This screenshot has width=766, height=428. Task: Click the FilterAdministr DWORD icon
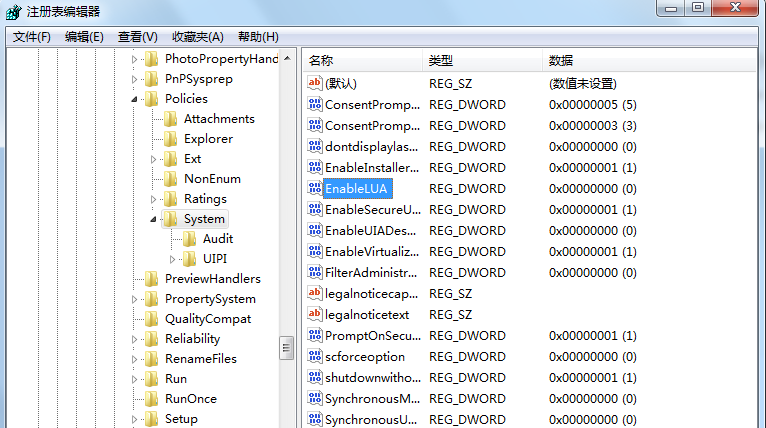(315, 272)
